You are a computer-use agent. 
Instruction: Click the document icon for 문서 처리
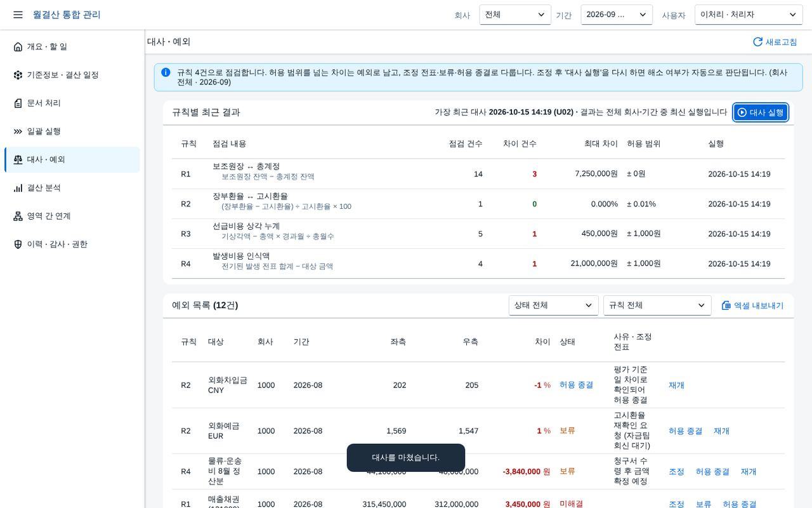(x=18, y=103)
